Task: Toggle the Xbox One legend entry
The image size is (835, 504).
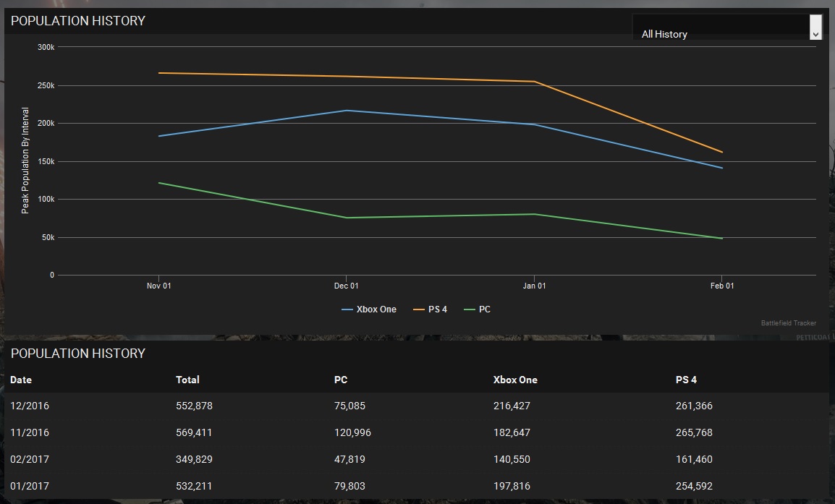Action: [x=369, y=309]
